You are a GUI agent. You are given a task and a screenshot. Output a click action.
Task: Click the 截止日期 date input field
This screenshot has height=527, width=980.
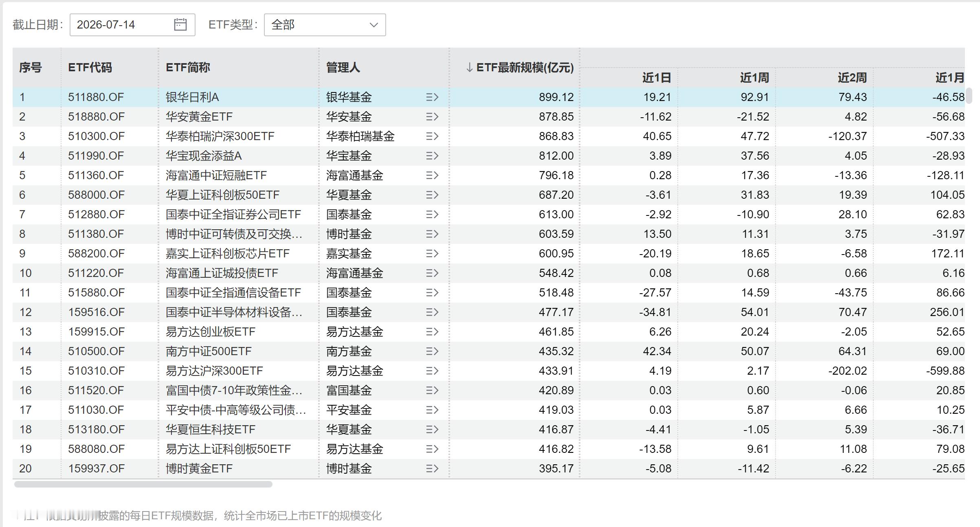(132, 25)
